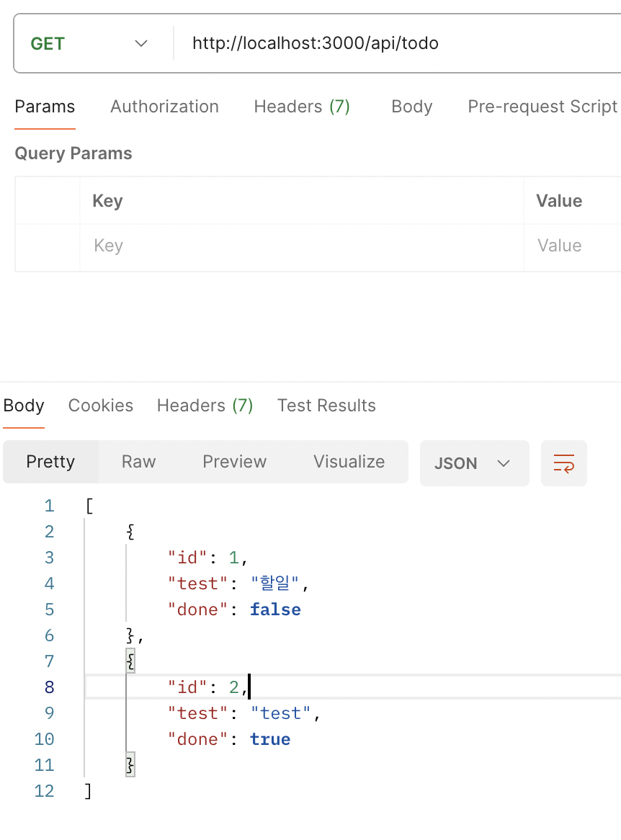Switch to Visualize response view

point(349,462)
